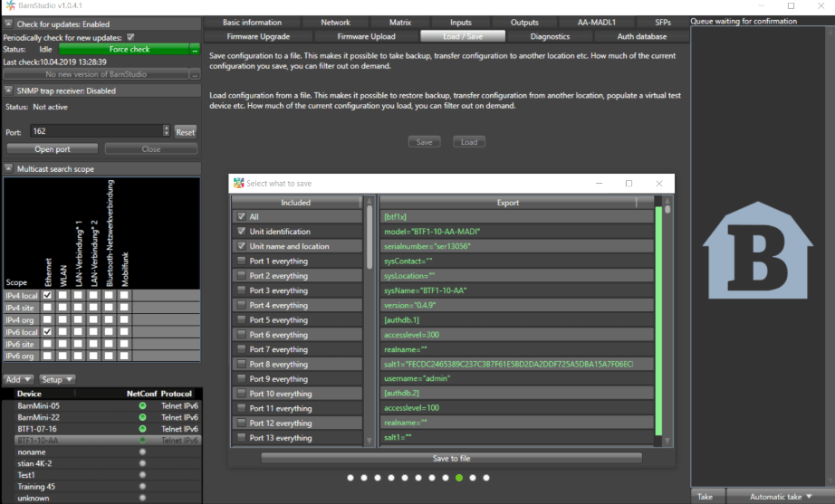Click the ellipsis beside No new version
The width and height of the screenshot is (835, 504).
(195, 74)
